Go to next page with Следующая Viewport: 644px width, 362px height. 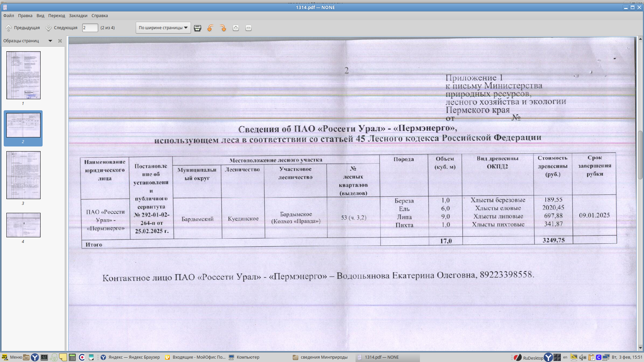(x=62, y=28)
